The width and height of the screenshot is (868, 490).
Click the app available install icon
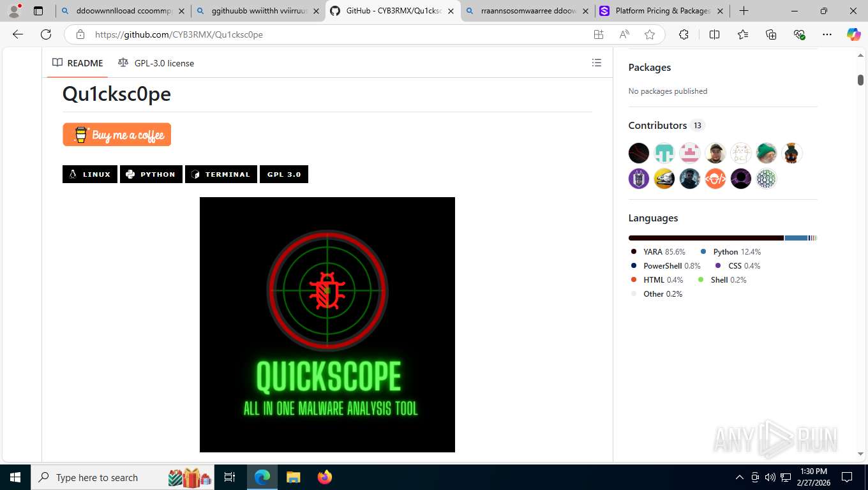[599, 34]
